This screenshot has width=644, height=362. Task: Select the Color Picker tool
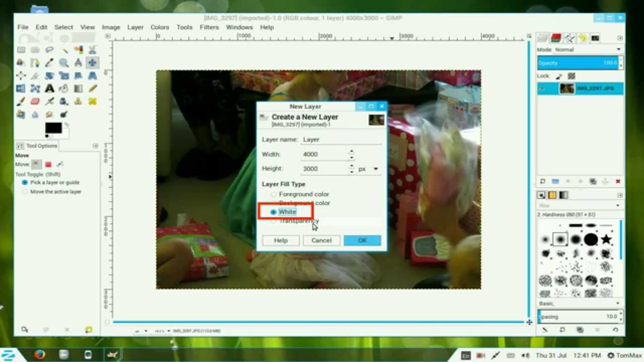[x=49, y=63]
